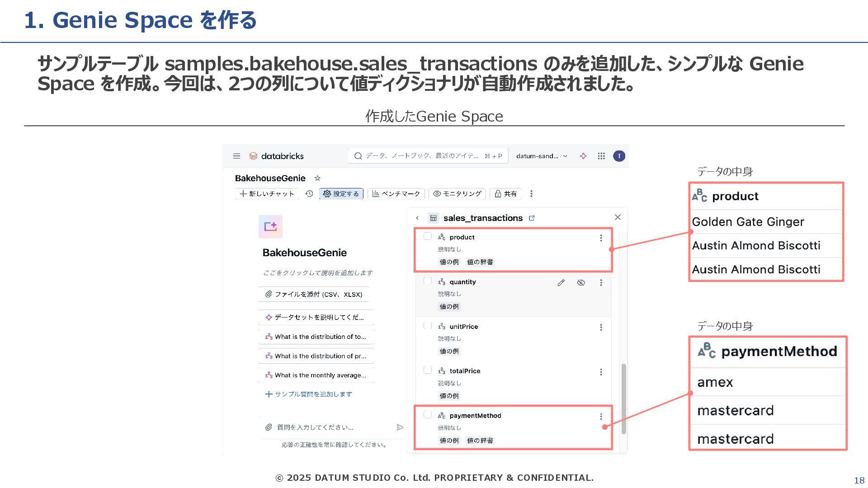Check the product column checkbox
Viewport: 868px width, 488px height.
pos(428,236)
